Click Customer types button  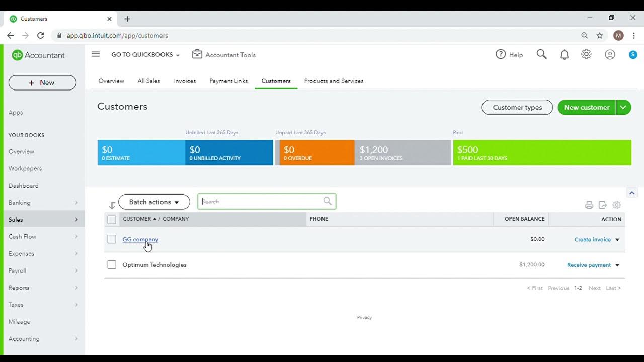tap(517, 107)
